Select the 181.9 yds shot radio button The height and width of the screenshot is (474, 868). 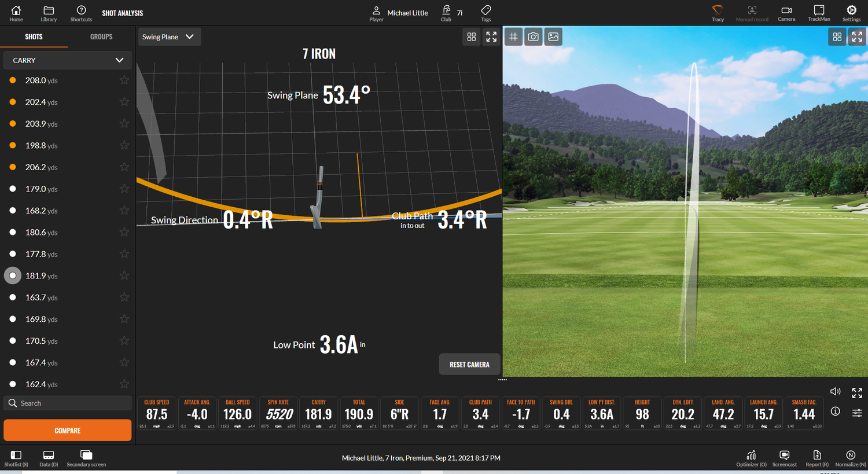pyautogui.click(x=13, y=275)
